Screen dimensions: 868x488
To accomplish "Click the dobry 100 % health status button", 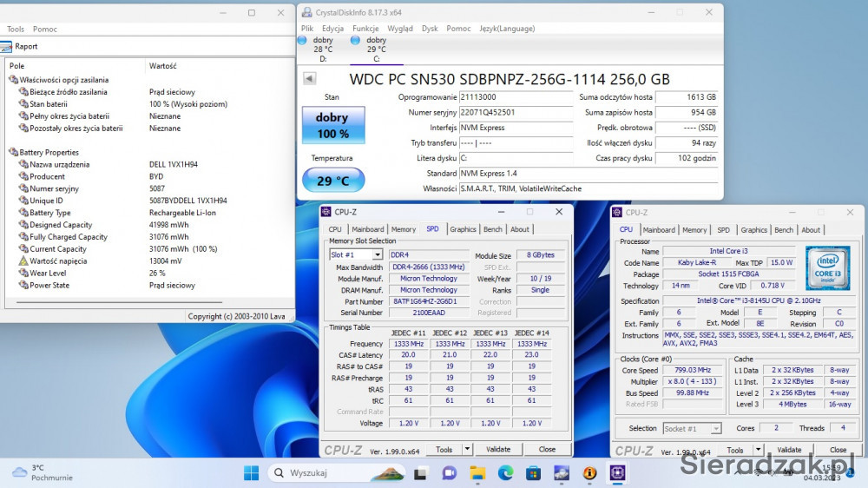I will pyautogui.click(x=332, y=125).
